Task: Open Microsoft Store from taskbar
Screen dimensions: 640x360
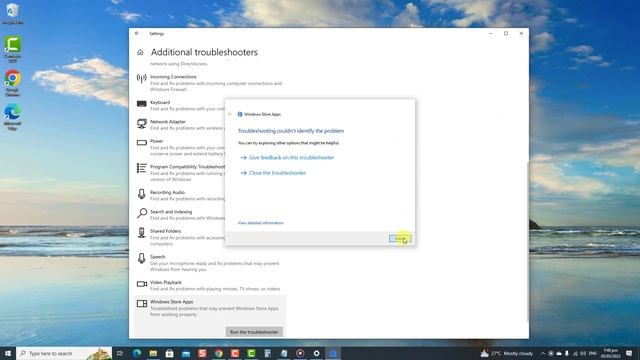Action: [x=169, y=353]
